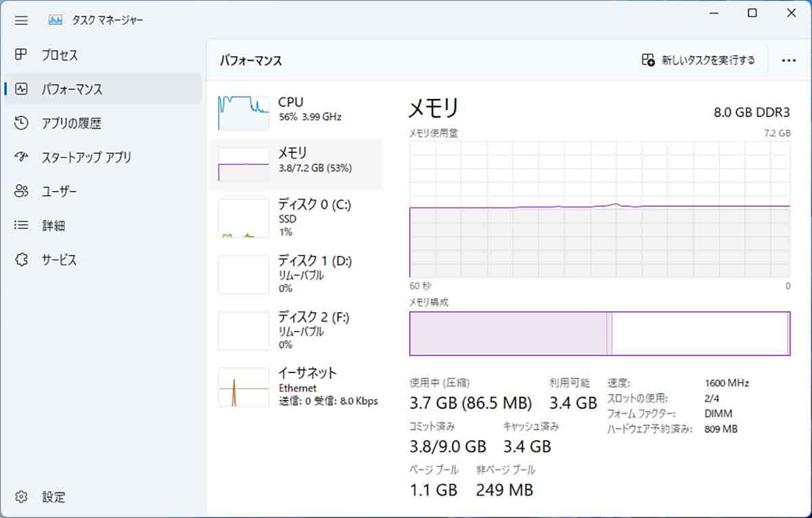Select パフォーマンス in the sidebar

coord(103,89)
